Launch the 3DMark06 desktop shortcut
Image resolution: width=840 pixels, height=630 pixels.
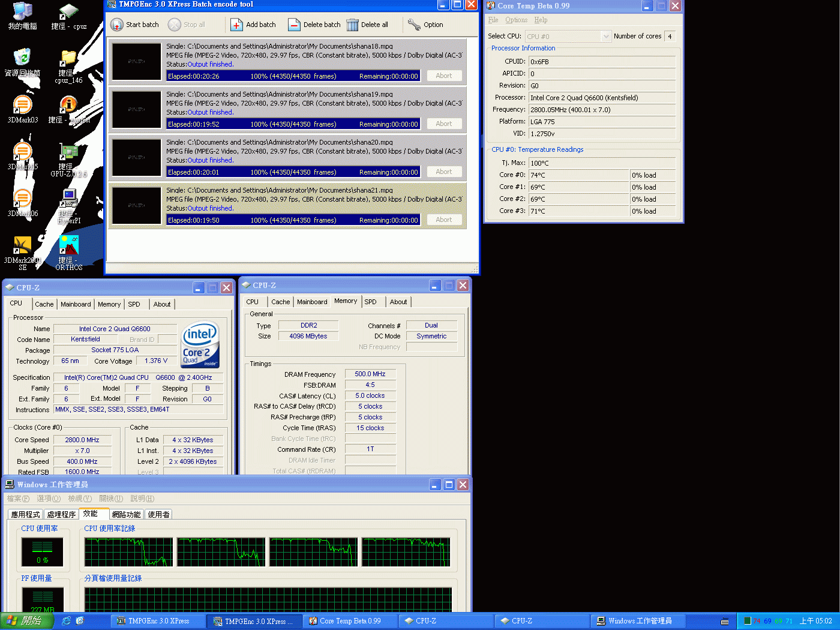click(x=23, y=203)
